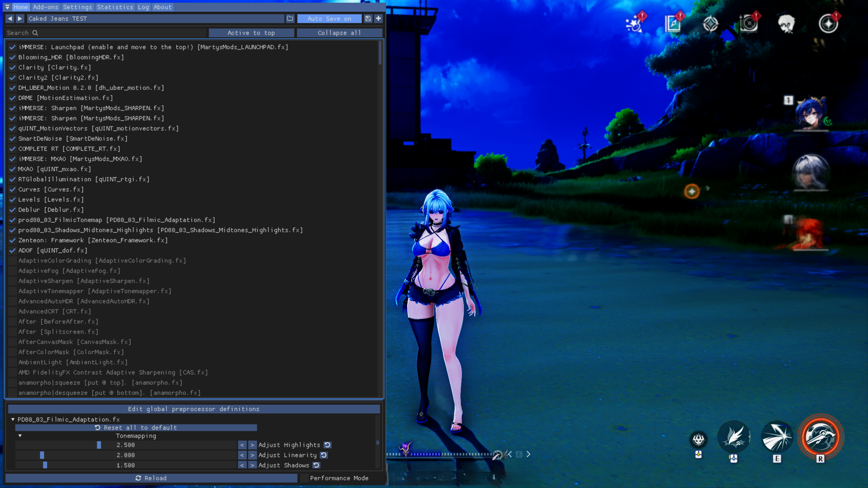
Task: Open the character head menu icon
Action: click(x=787, y=23)
